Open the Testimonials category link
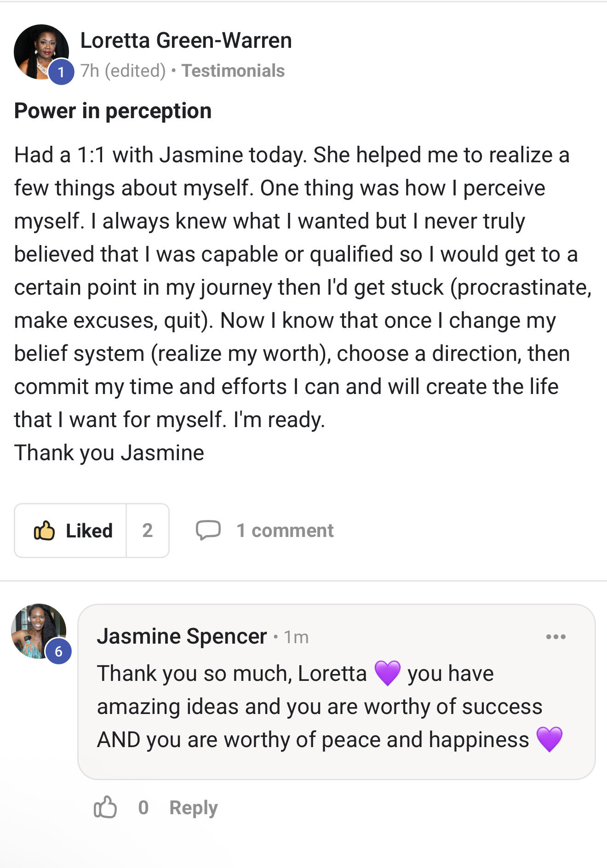Image resolution: width=607 pixels, height=868 pixels. pos(233,71)
